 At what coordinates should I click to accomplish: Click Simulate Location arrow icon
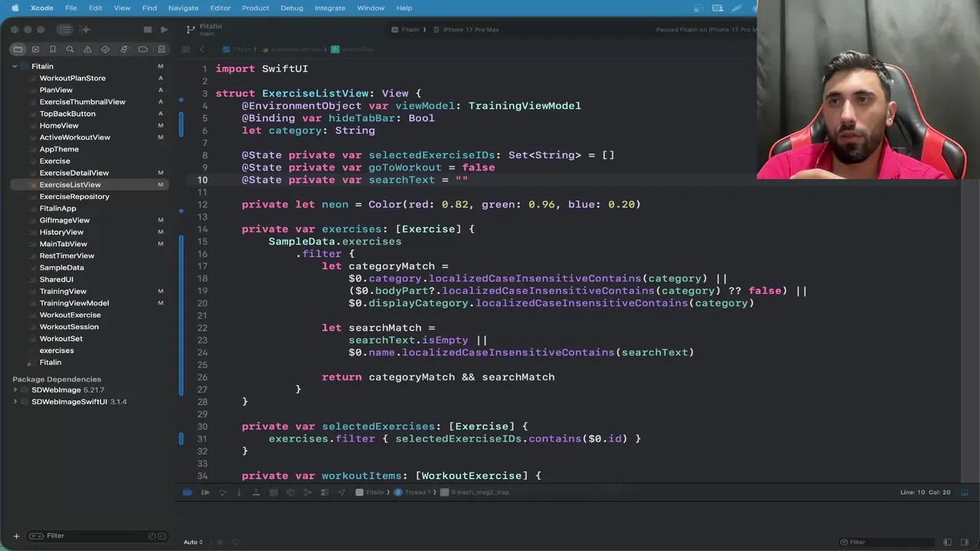click(341, 493)
